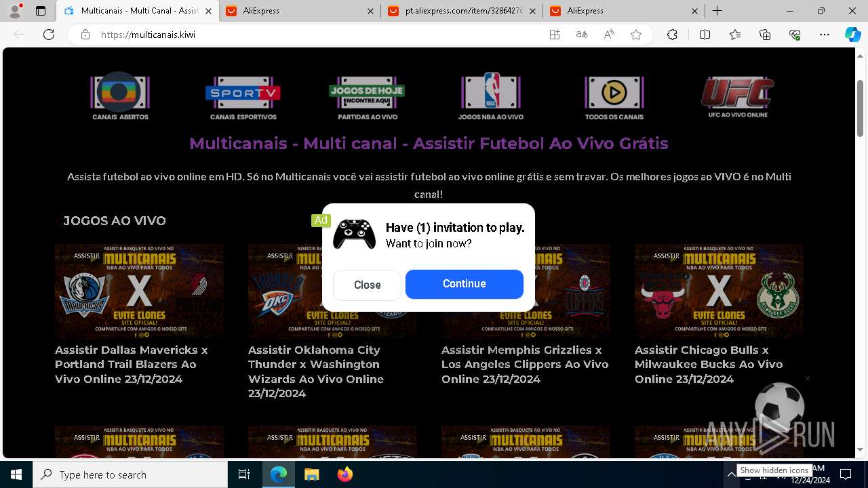868x488 pixels.
Task: Open the UFC ao vivo online icon
Action: [x=738, y=96]
